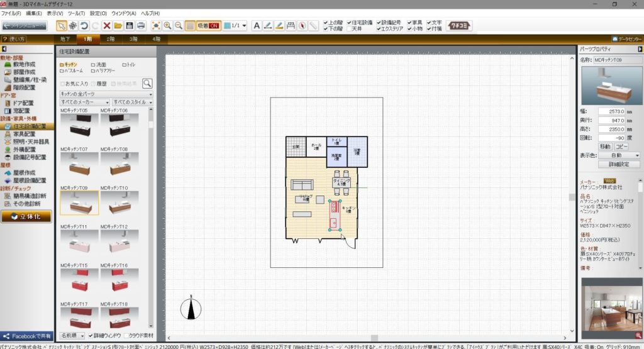Toggle the 天井 checkbox

pyautogui.click(x=350, y=29)
